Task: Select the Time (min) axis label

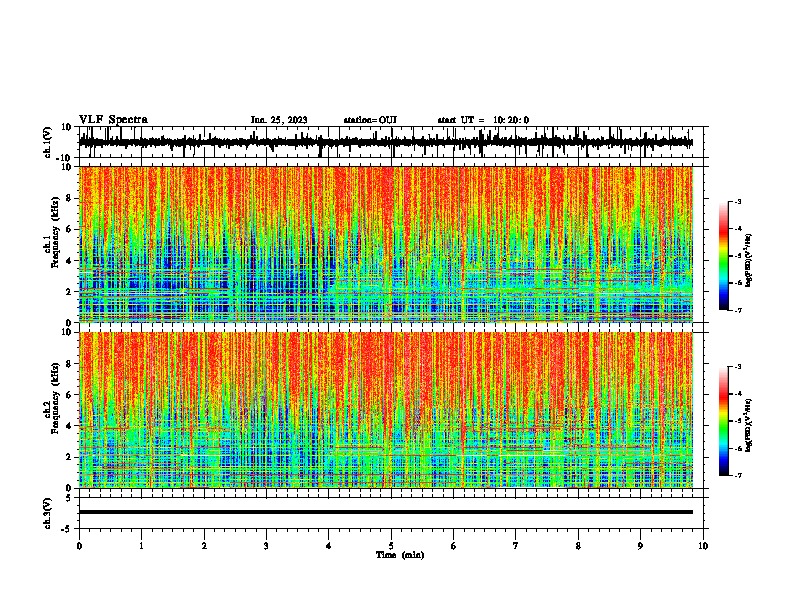Action: [400, 555]
